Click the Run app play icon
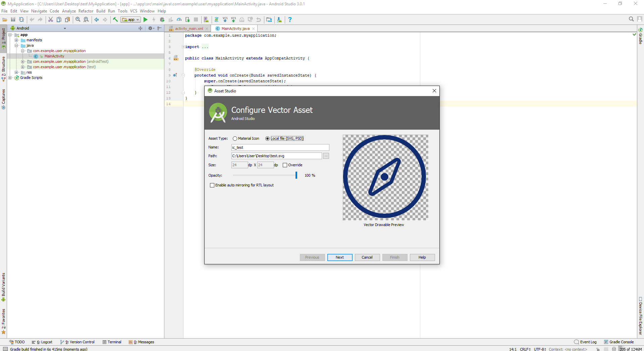 coord(145,20)
